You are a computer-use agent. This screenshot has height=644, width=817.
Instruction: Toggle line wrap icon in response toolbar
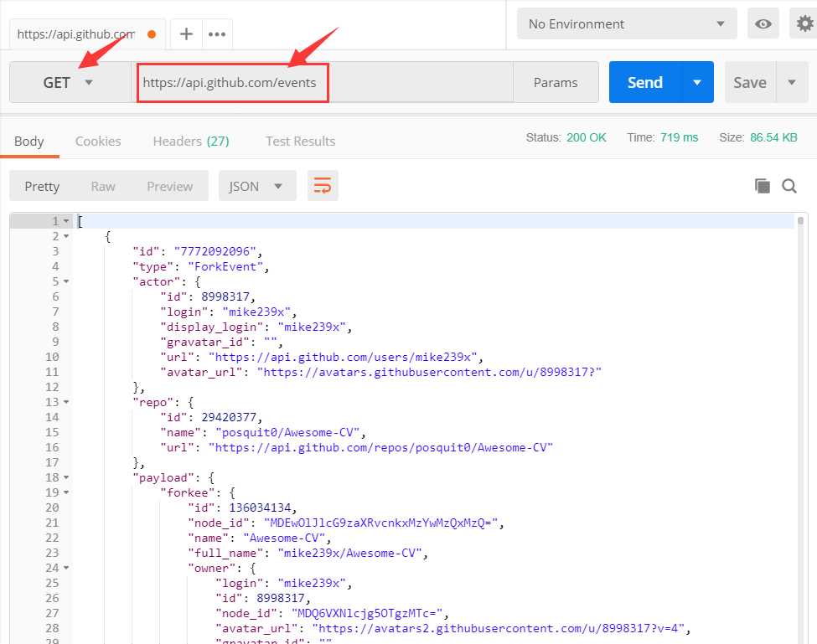coord(323,186)
